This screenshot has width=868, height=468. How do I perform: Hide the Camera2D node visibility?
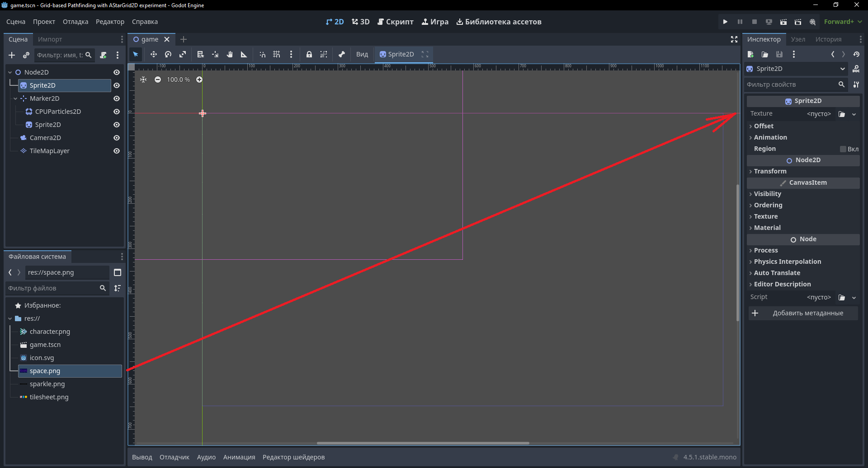[117, 138]
